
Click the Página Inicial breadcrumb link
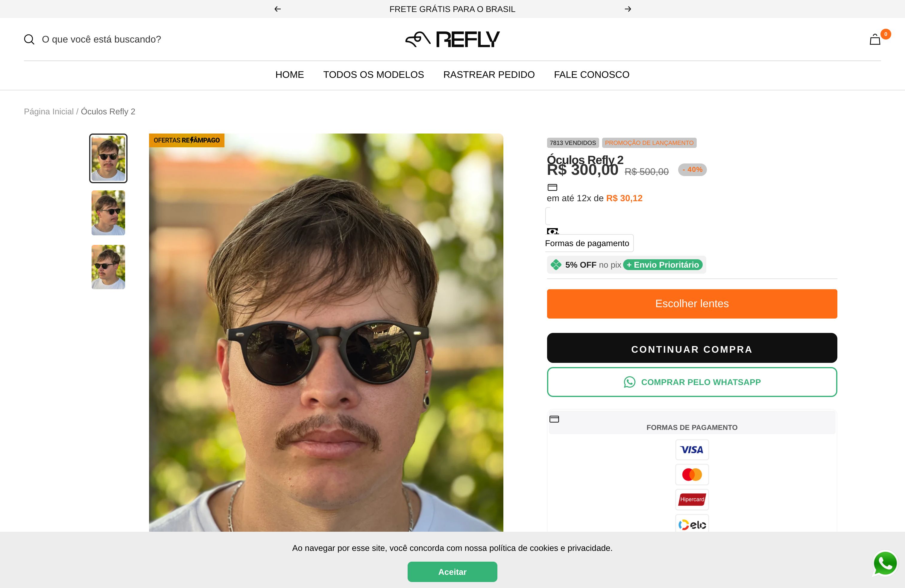49,111
